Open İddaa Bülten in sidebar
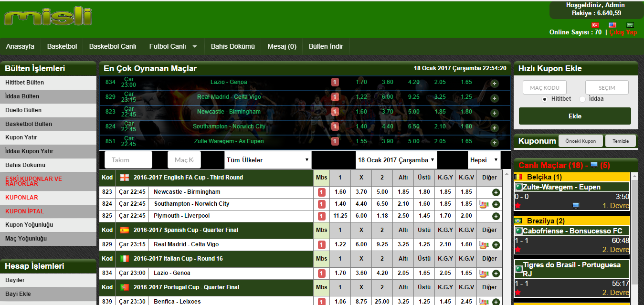 point(48,96)
